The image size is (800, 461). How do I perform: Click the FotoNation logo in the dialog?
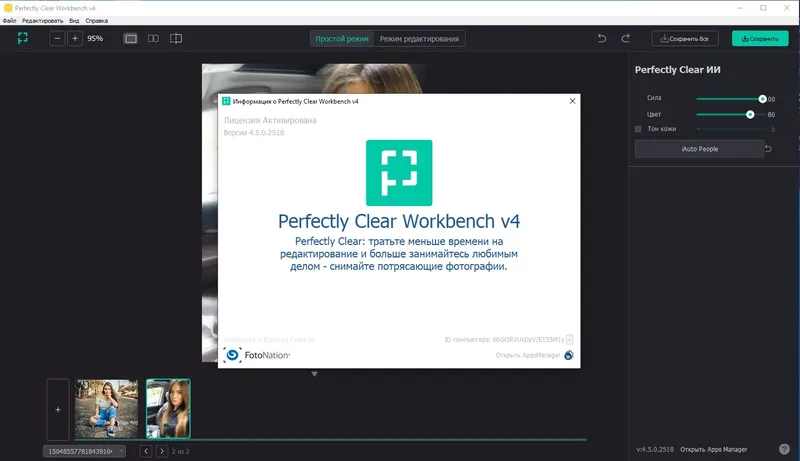click(257, 355)
